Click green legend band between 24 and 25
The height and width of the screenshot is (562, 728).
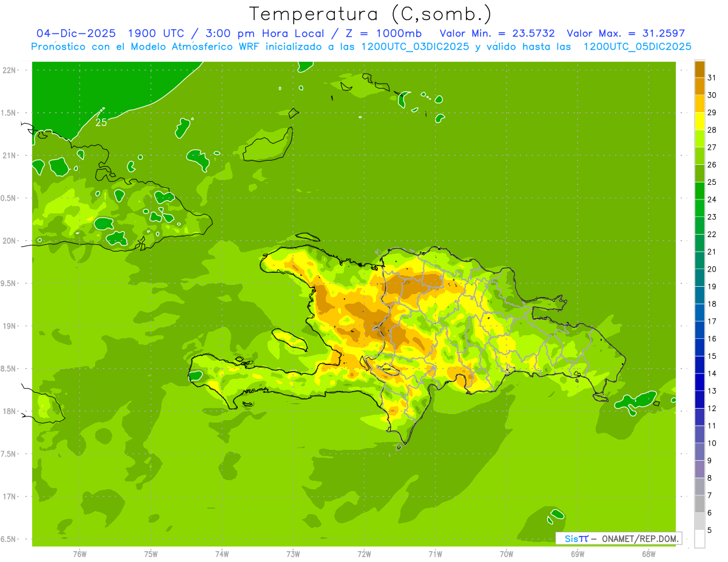699,191
